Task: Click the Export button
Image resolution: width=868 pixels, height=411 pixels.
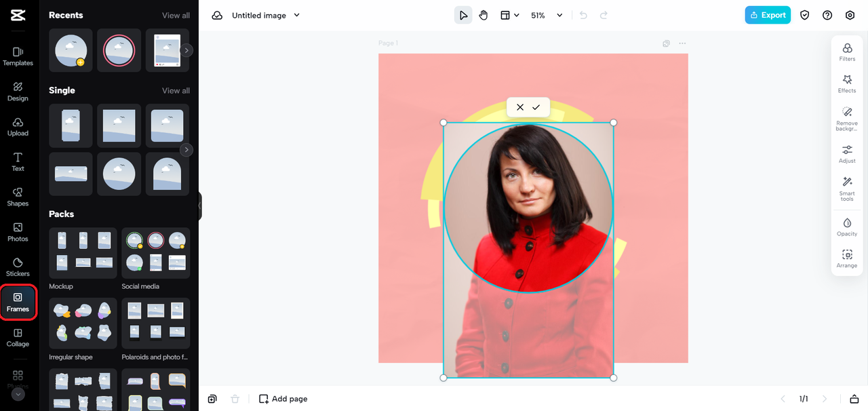Action: click(768, 15)
